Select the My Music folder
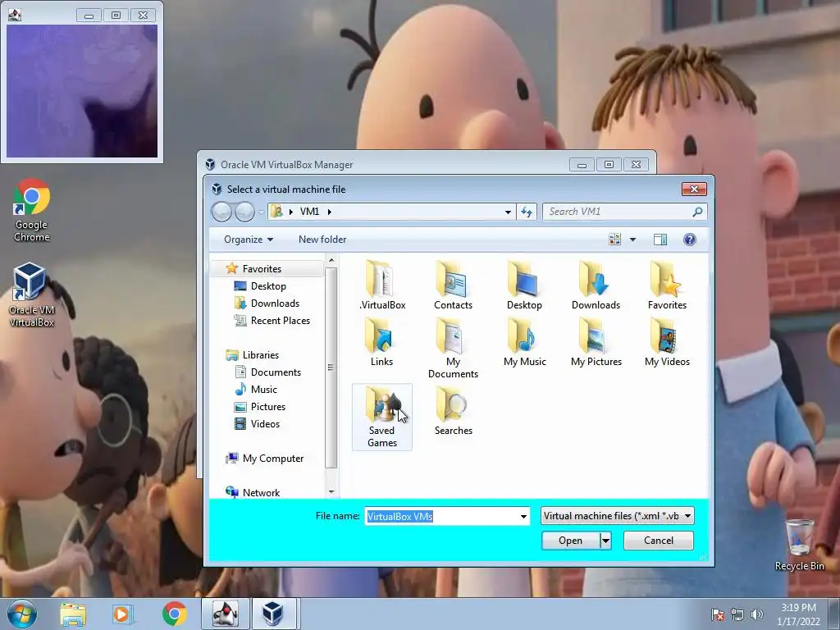 [x=524, y=342]
